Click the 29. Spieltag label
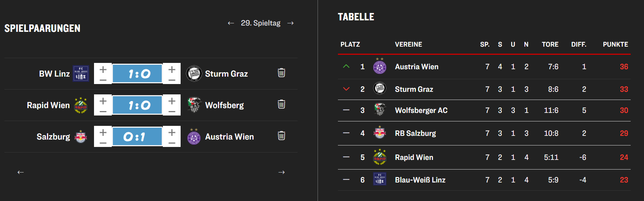644x201 pixels. 261,23
